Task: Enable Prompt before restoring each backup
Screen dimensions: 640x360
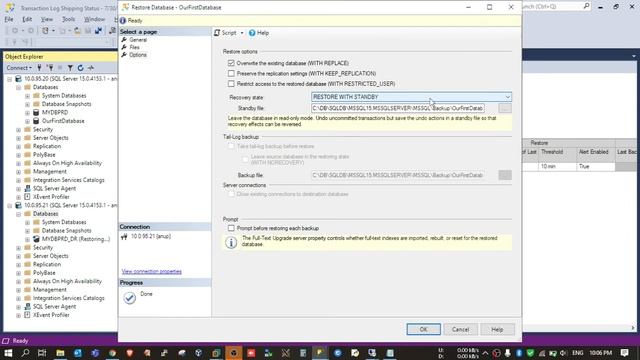Action: click(x=231, y=228)
